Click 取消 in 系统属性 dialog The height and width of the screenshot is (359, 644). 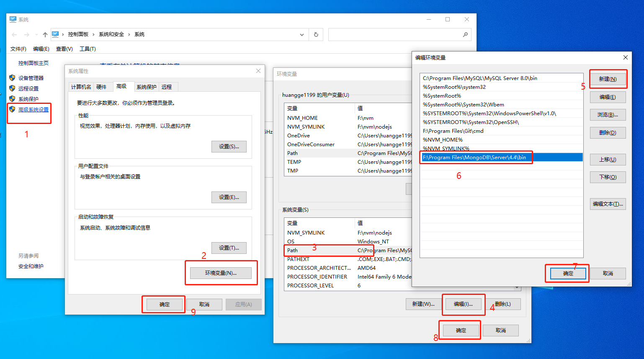point(204,305)
